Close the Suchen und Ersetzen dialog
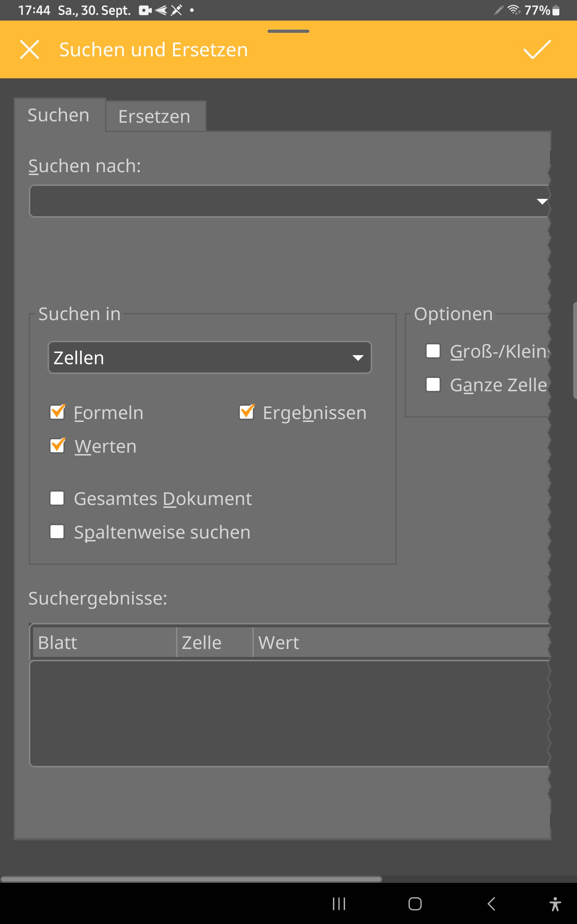This screenshot has width=577, height=924. [x=29, y=50]
